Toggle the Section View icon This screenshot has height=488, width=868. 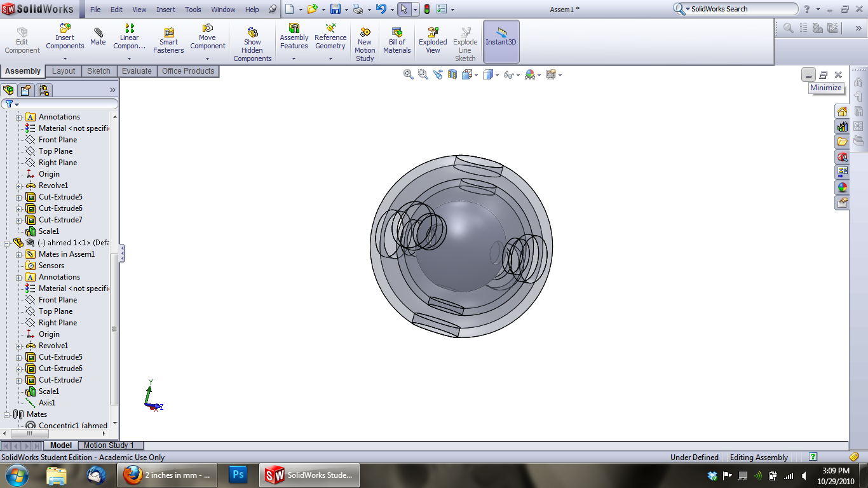[452, 74]
